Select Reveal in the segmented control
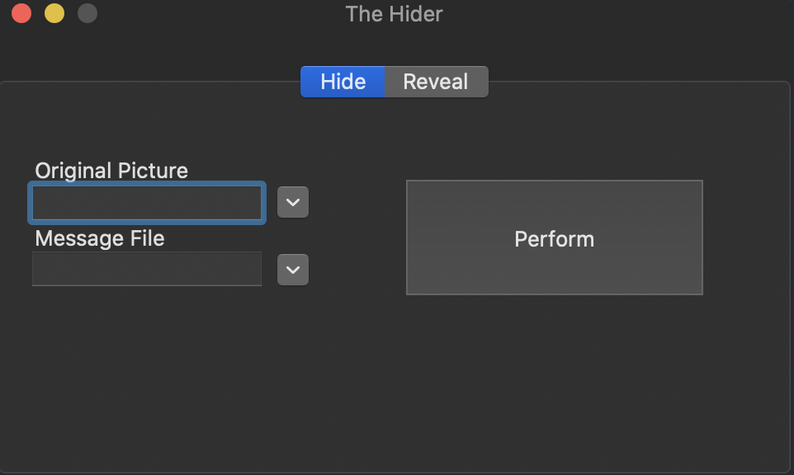 coord(435,82)
